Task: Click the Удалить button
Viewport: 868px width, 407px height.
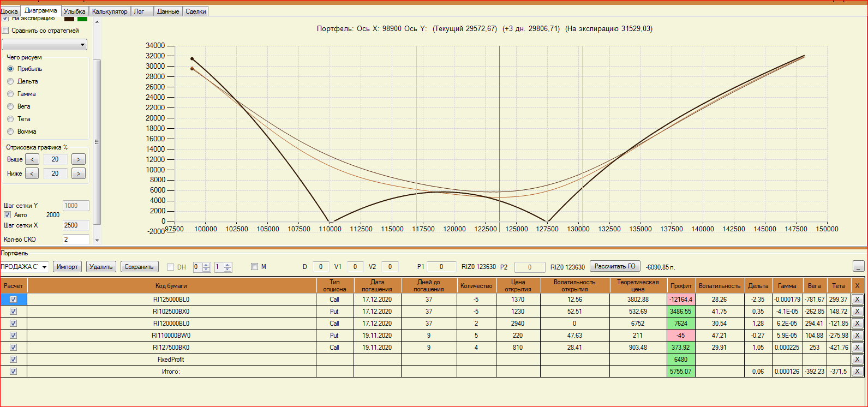Action: 101,267
